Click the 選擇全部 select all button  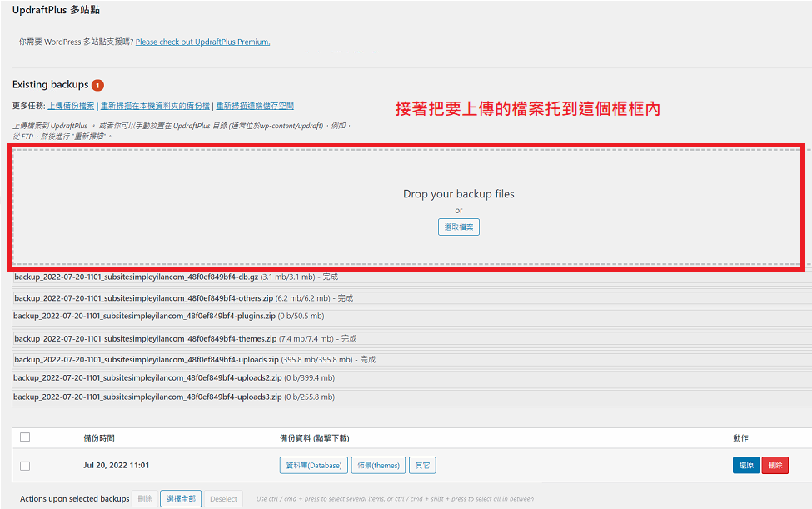coord(181,499)
